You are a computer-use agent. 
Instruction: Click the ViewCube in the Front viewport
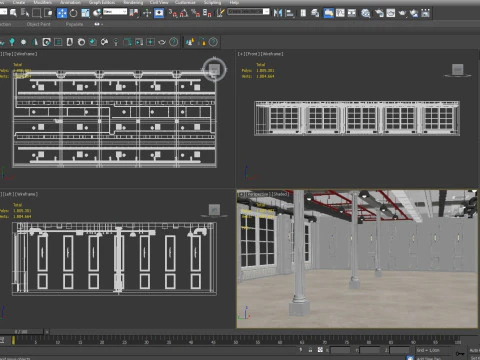pyautogui.click(x=458, y=70)
